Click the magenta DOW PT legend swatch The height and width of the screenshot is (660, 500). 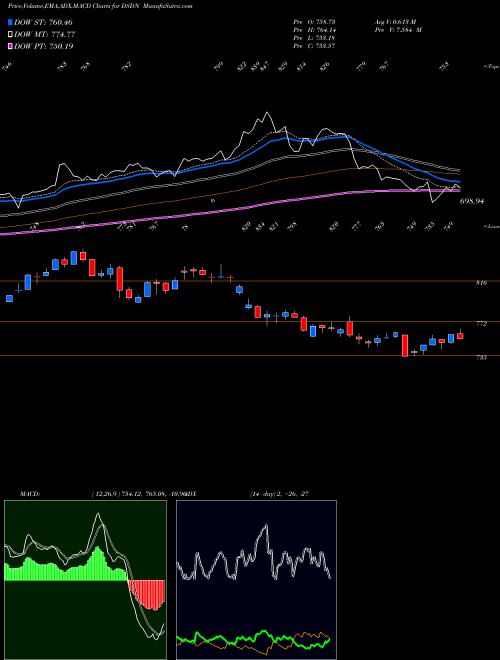10,46
